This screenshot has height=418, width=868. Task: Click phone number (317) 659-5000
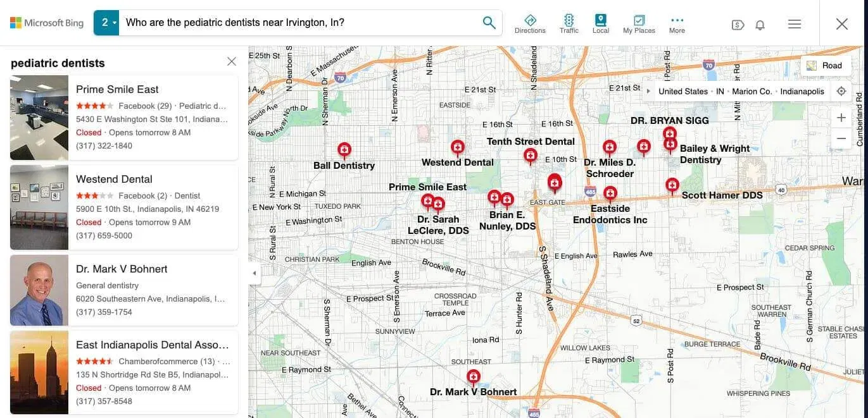pos(104,235)
